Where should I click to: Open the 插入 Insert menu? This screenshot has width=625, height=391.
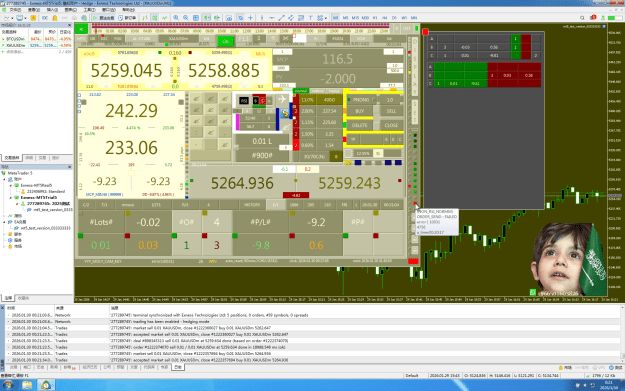click(52, 10)
